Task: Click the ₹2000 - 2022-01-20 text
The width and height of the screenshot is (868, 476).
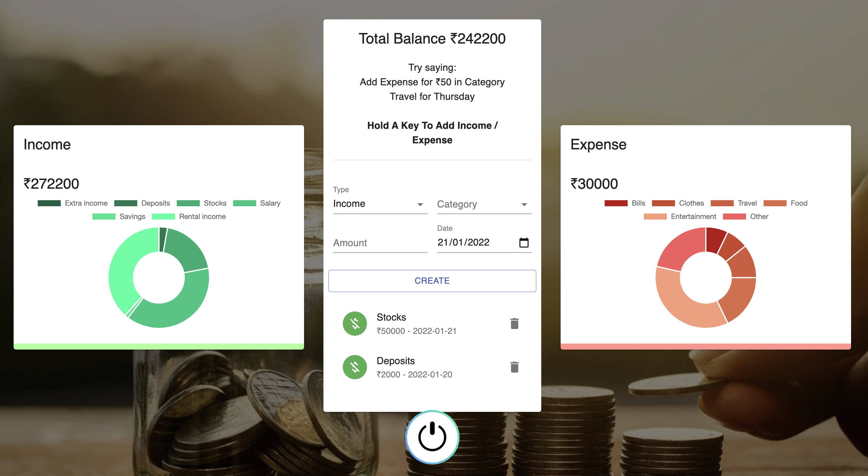Action: 414,374
